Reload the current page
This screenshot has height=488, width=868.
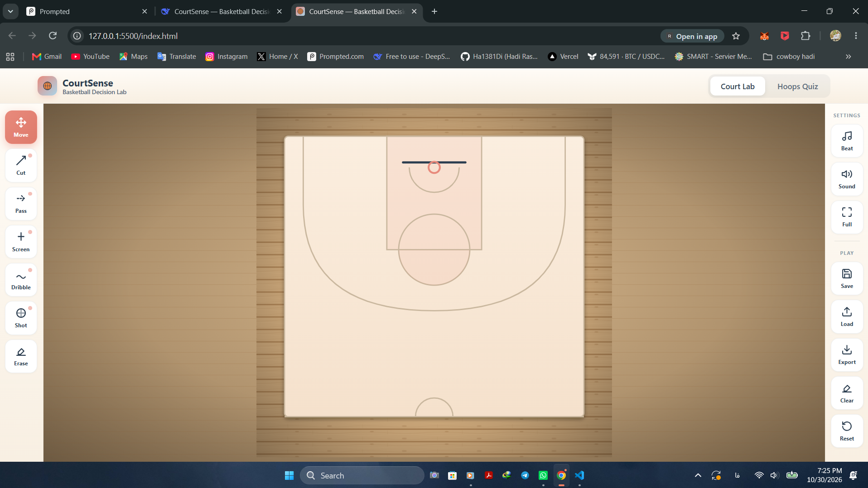tap(53, 36)
